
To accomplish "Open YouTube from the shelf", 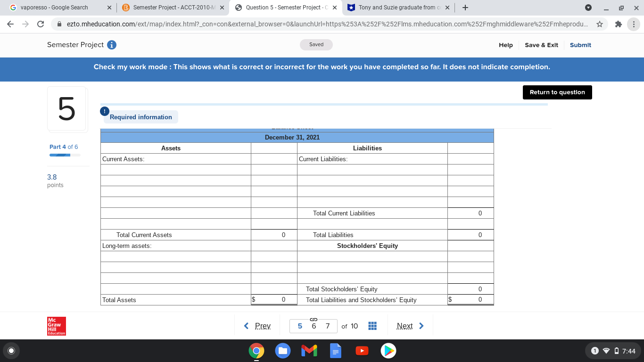I will click(362, 351).
